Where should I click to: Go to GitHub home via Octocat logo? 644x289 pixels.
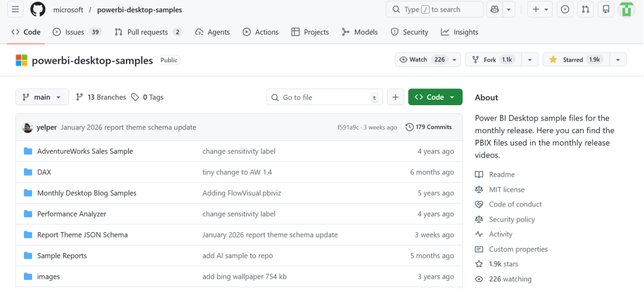[38, 10]
